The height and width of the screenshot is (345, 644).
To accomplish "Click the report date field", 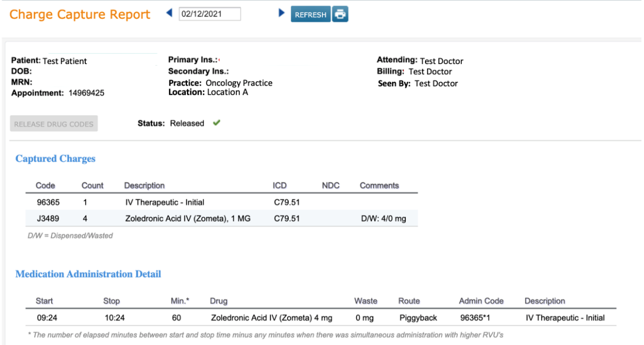I will click(x=210, y=14).
